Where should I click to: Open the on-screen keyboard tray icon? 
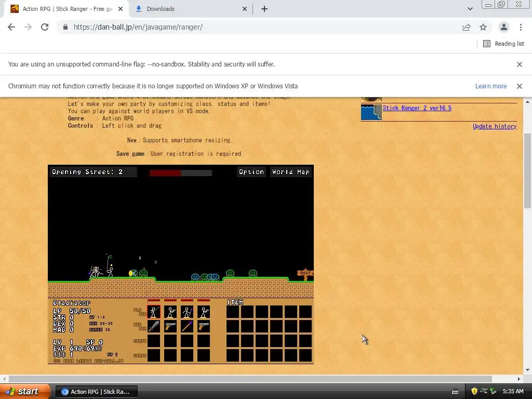[455, 392]
